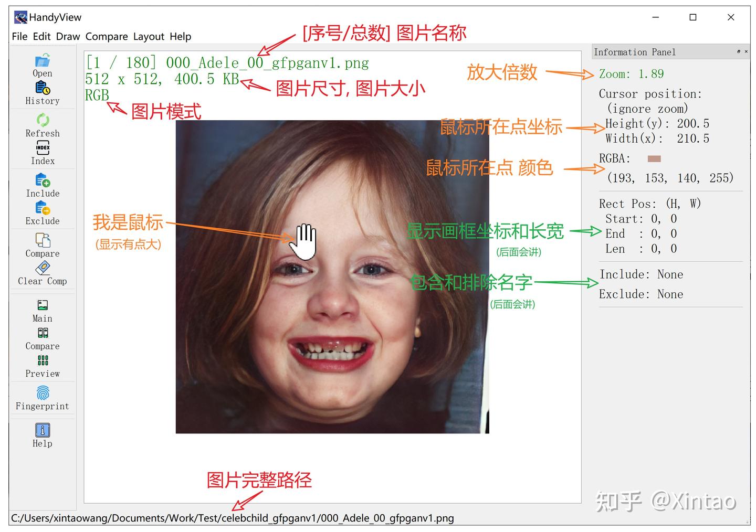The height and width of the screenshot is (532, 756).
Task: Expand the Edit menu
Action: 41,36
